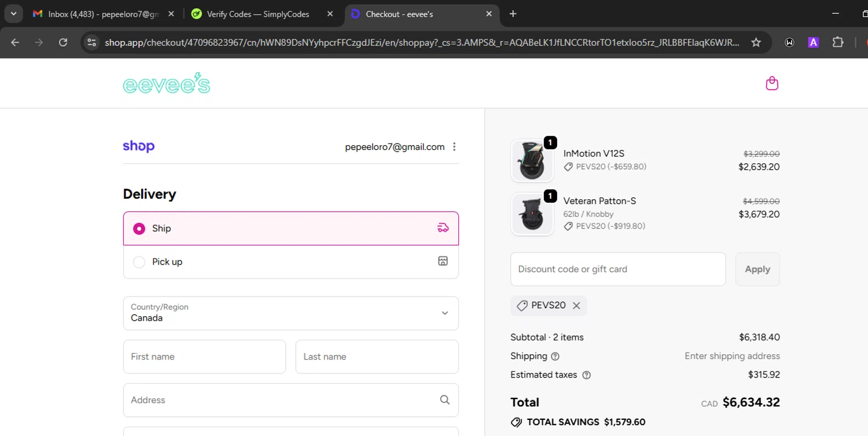This screenshot has width=868, height=436.
Task: Click the pepeeloro7@gmail.com email text
Action: coord(395,147)
